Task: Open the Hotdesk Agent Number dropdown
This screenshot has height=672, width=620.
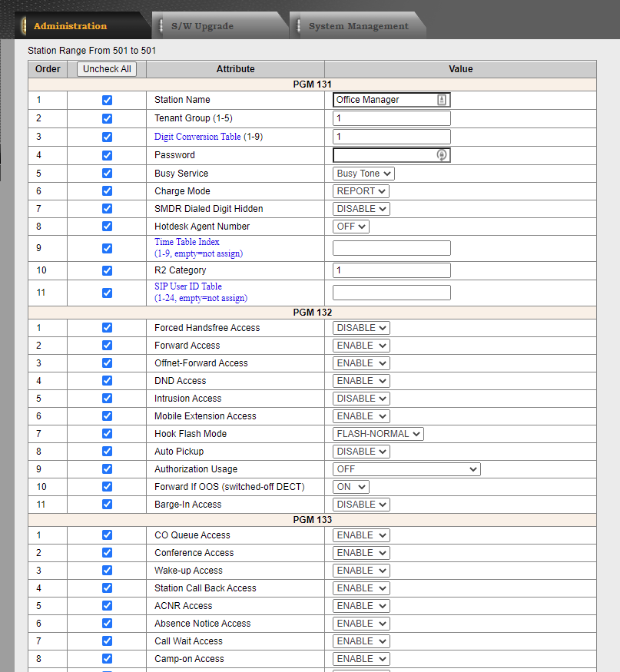Action: (x=351, y=227)
